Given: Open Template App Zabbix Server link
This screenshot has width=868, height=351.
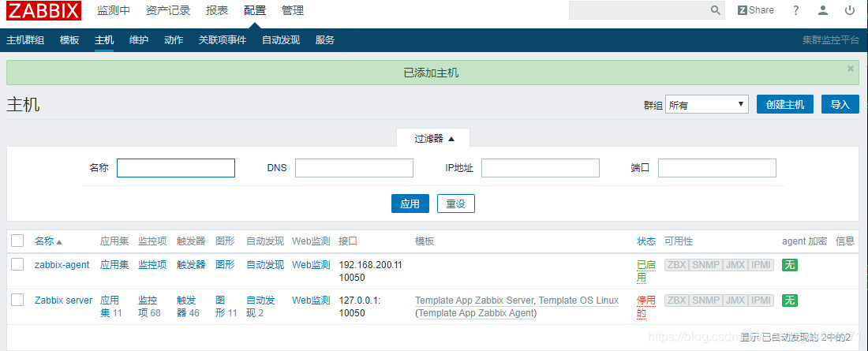Looking at the screenshot, I should 475,301.
